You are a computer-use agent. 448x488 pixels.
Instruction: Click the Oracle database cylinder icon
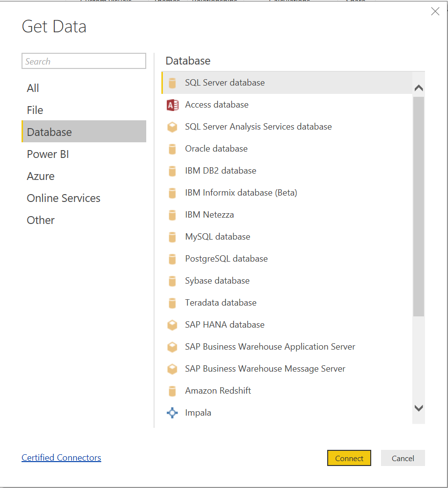click(x=172, y=149)
